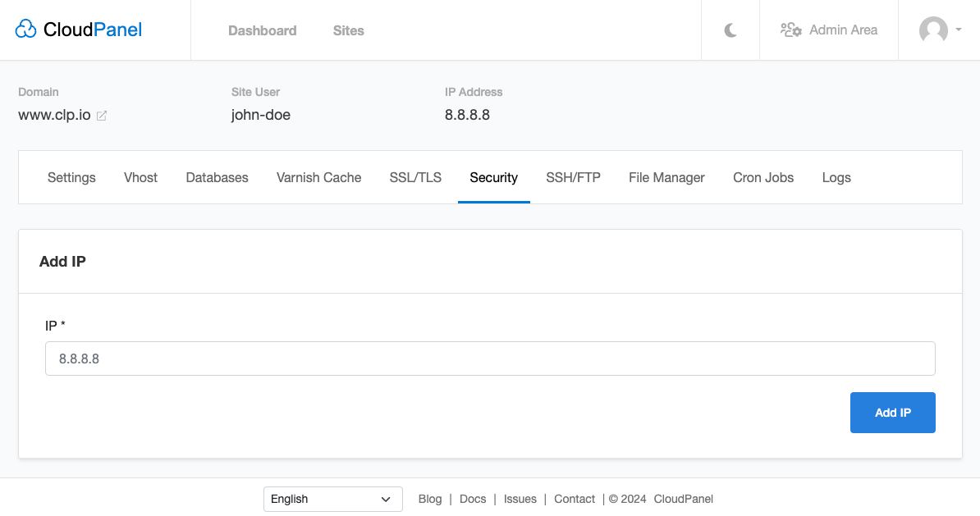Screen dimensions: 980x516
Task: Open the Docs footer link
Action: tap(473, 499)
